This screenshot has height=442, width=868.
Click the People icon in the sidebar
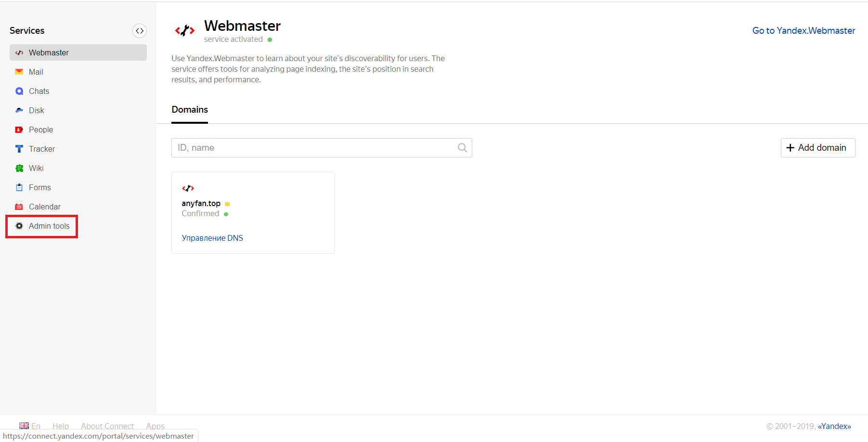tap(19, 130)
